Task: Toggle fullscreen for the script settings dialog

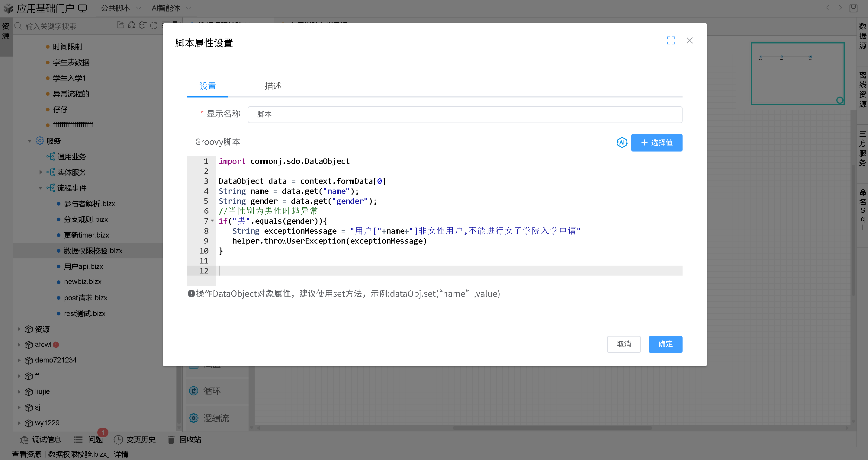Action: pyautogui.click(x=670, y=40)
